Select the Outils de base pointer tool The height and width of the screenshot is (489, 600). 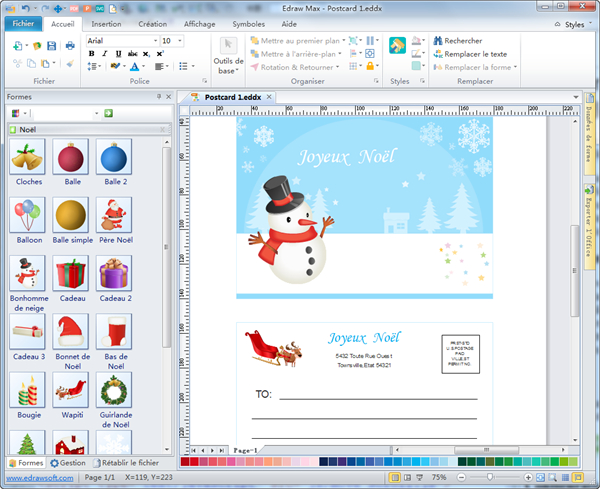(x=228, y=46)
